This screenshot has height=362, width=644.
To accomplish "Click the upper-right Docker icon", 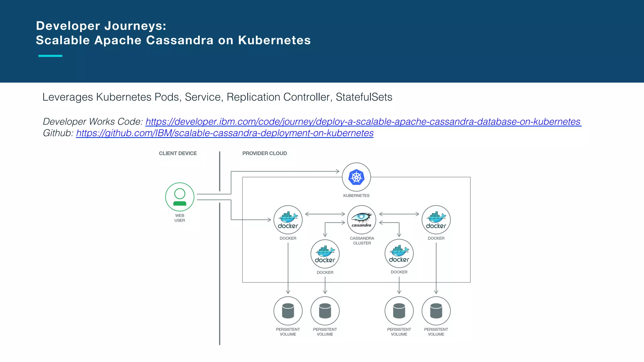I will tap(436, 220).
